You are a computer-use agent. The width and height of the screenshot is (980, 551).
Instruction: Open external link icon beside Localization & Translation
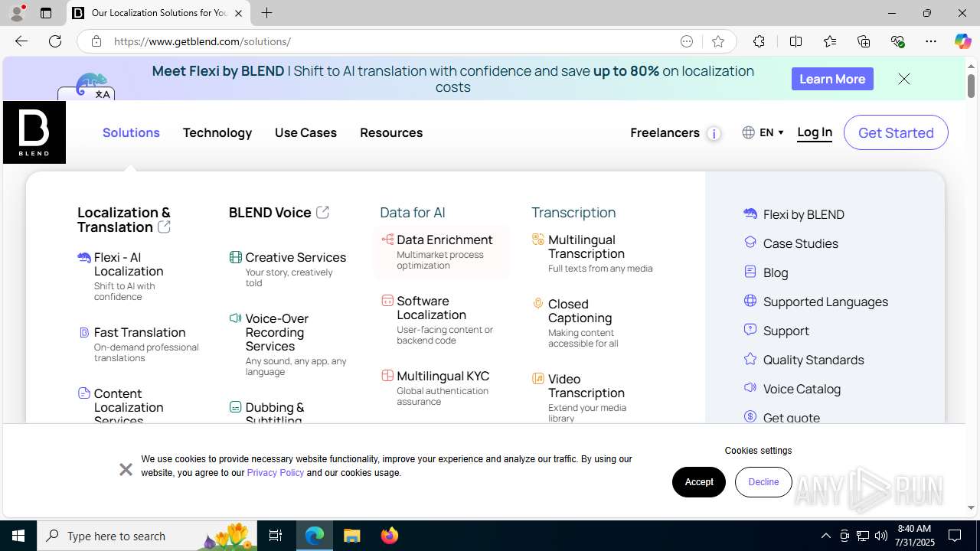[x=164, y=227]
